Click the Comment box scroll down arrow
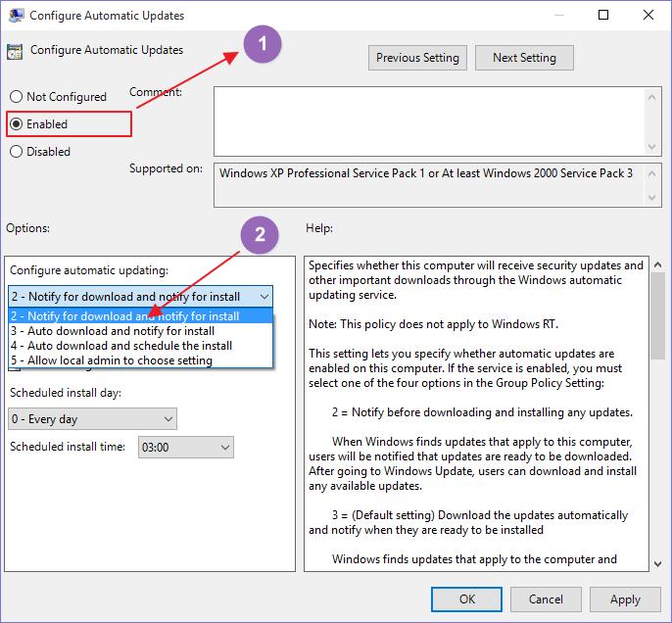The width and height of the screenshot is (672, 623). 651,147
